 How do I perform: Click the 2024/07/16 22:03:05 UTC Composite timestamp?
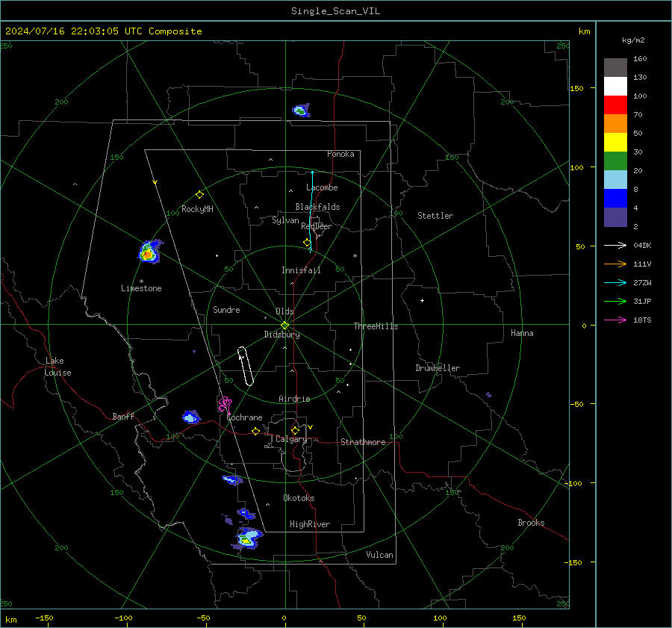(x=103, y=31)
